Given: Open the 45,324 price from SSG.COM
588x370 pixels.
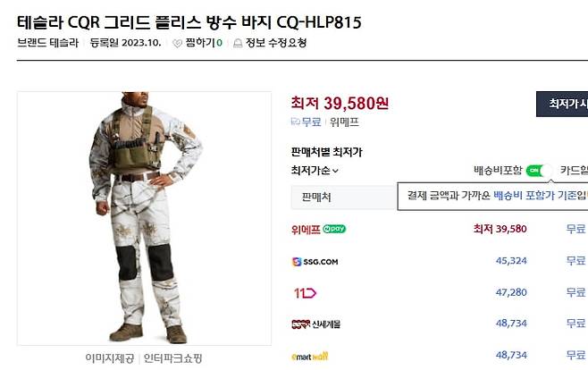Looking at the screenshot, I should click(511, 261).
